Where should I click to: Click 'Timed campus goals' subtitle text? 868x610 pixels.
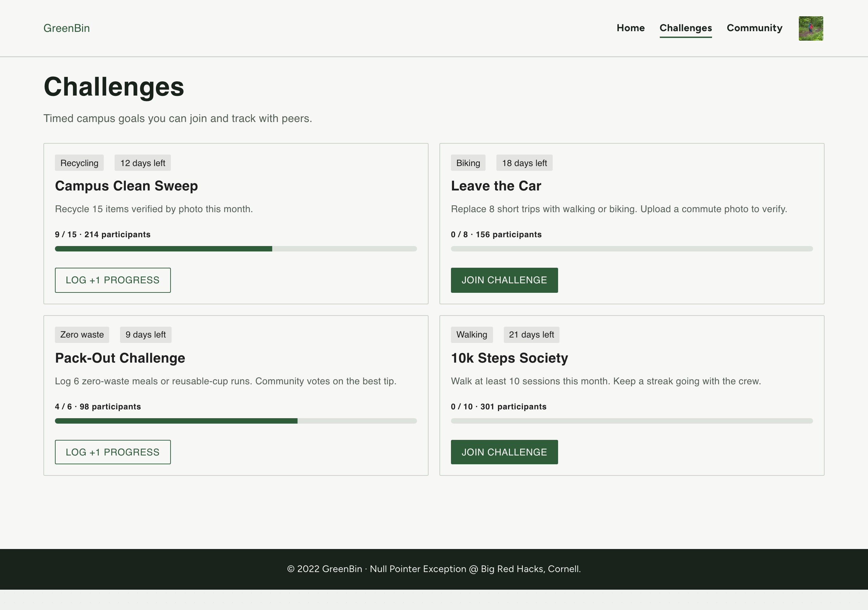(x=178, y=118)
